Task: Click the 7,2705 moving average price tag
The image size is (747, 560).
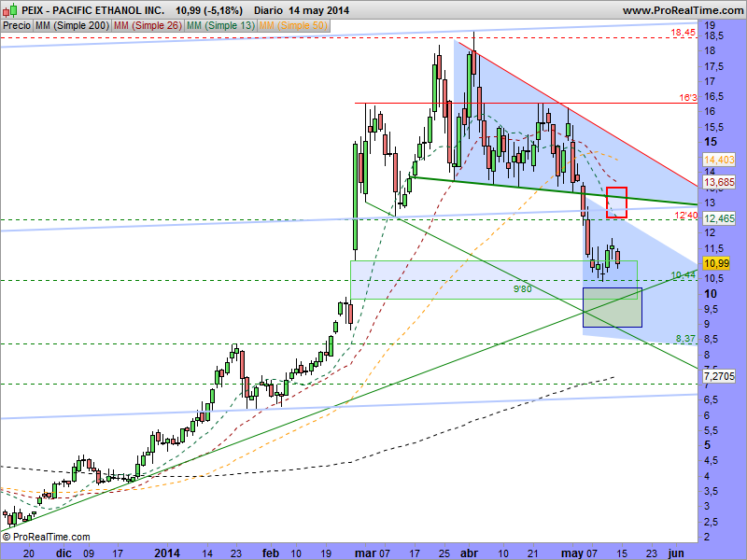Action: point(719,376)
